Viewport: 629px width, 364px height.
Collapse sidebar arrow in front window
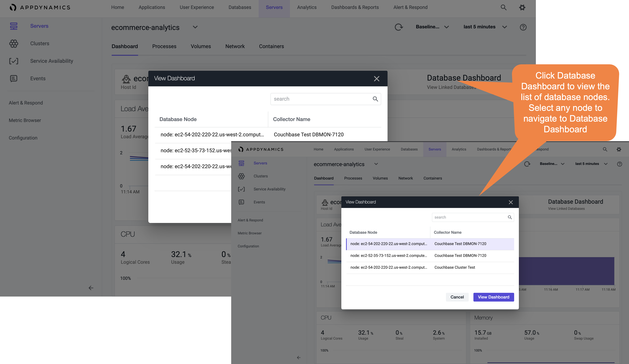[x=299, y=358]
